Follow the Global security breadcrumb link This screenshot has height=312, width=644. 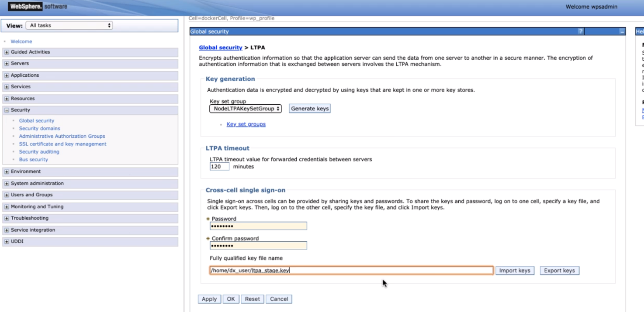point(220,47)
